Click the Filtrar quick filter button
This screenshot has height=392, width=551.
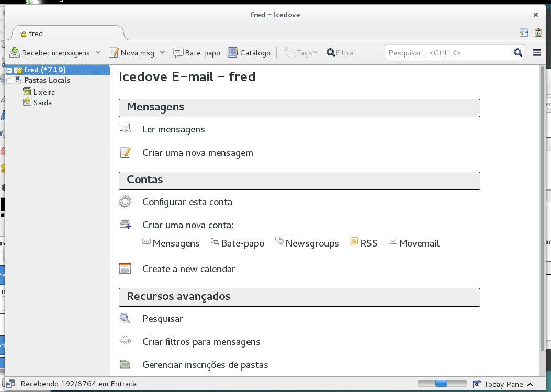[341, 53]
